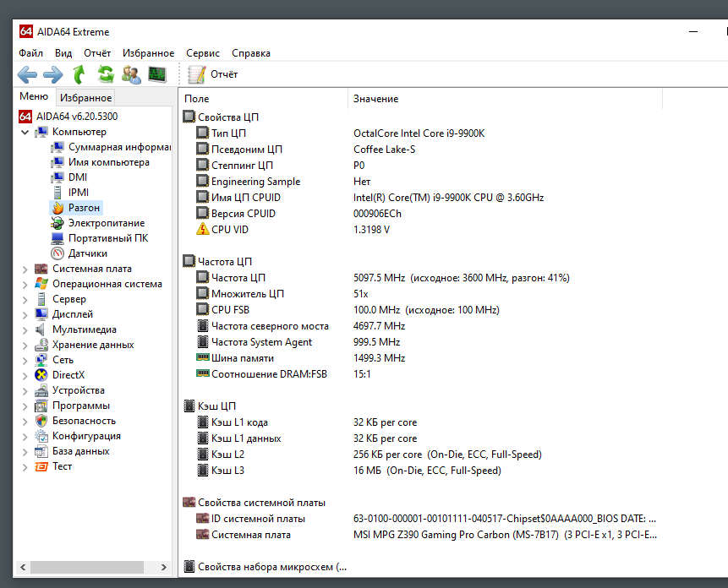Expand the Дисплей tree node
This screenshot has width=728, height=588.
coord(25,315)
